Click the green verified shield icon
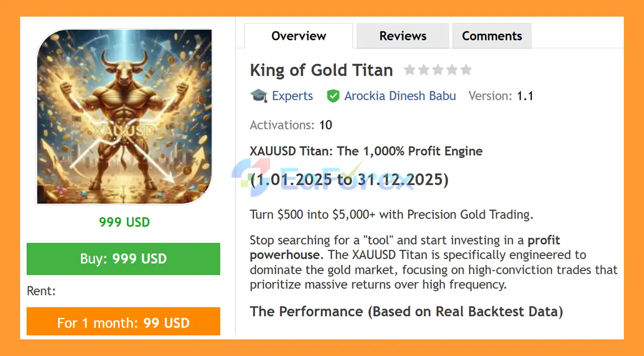 click(x=333, y=96)
